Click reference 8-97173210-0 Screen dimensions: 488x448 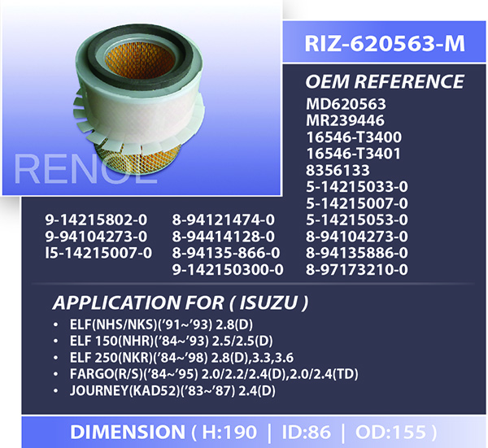pos(356,268)
